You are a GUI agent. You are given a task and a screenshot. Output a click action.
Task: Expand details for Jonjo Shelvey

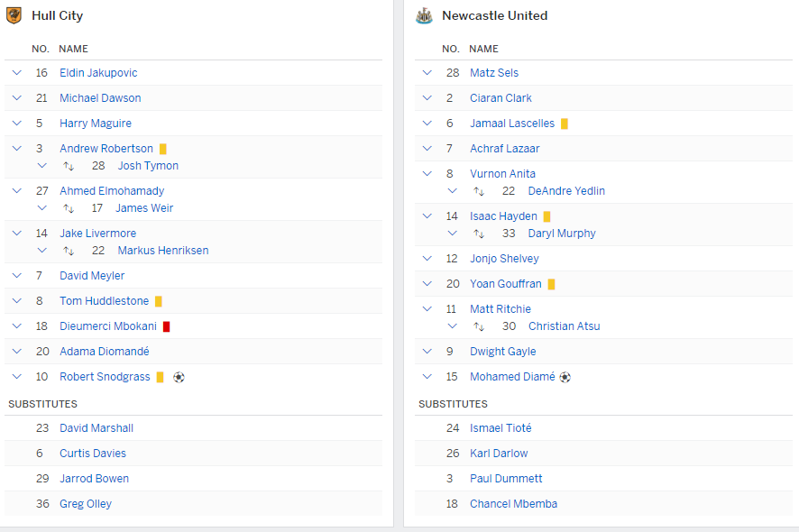[x=427, y=259]
